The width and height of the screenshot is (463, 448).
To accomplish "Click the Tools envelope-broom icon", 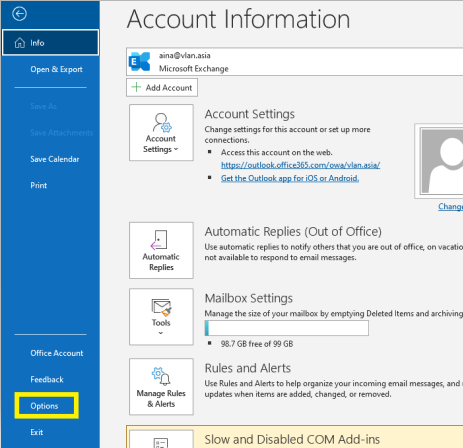I will pyautogui.click(x=162, y=307).
